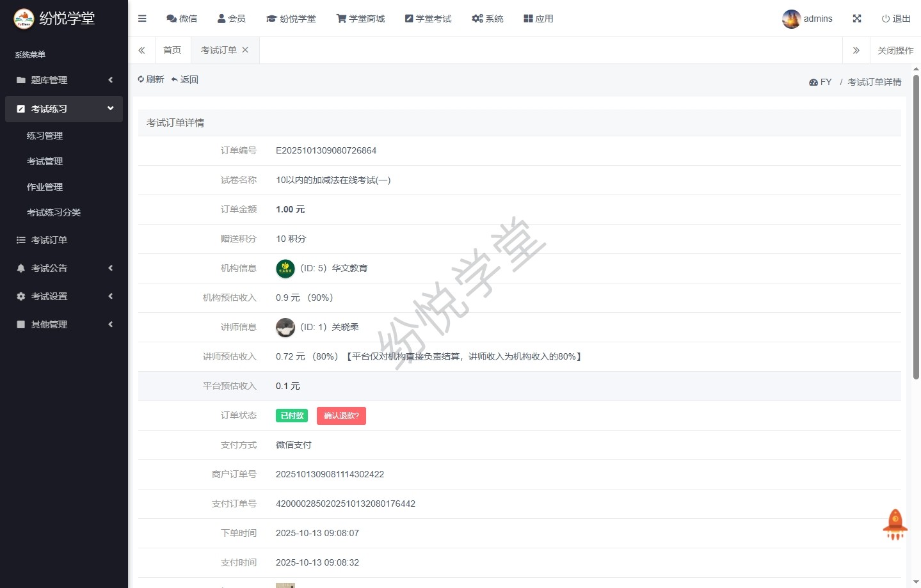Collapse the 考试练习 sidebar menu
The image size is (921, 588).
pos(64,109)
